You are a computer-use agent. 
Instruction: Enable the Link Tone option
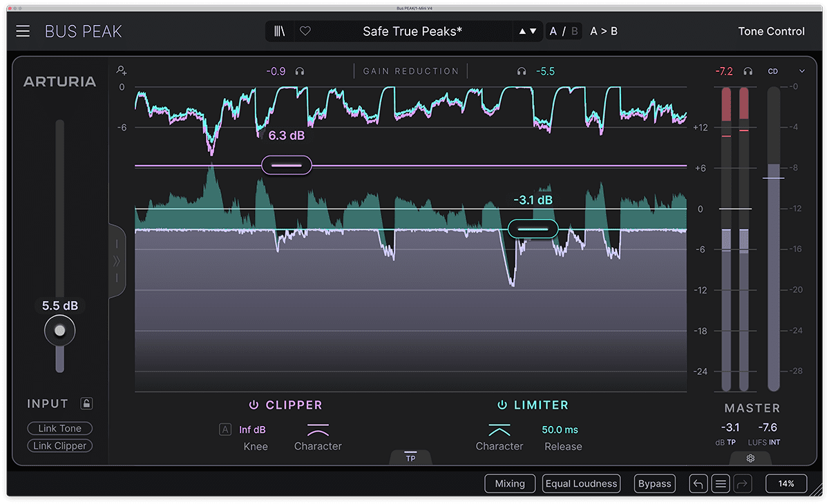(x=60, y=429)
